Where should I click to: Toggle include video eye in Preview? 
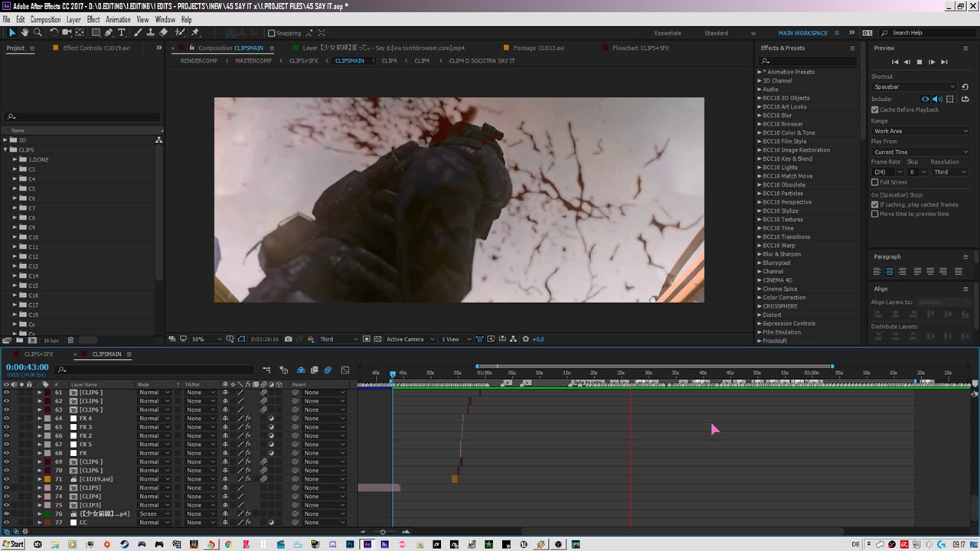(925, 99)
